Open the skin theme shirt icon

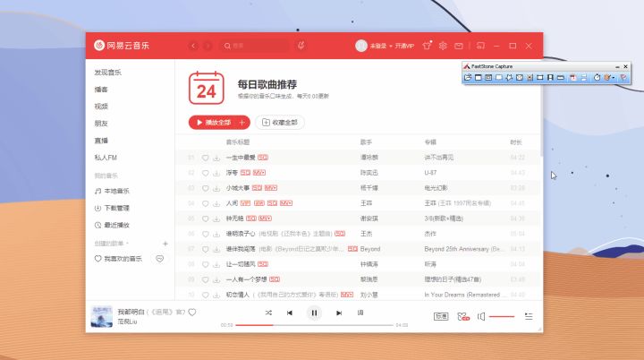(x=427, y=46)
